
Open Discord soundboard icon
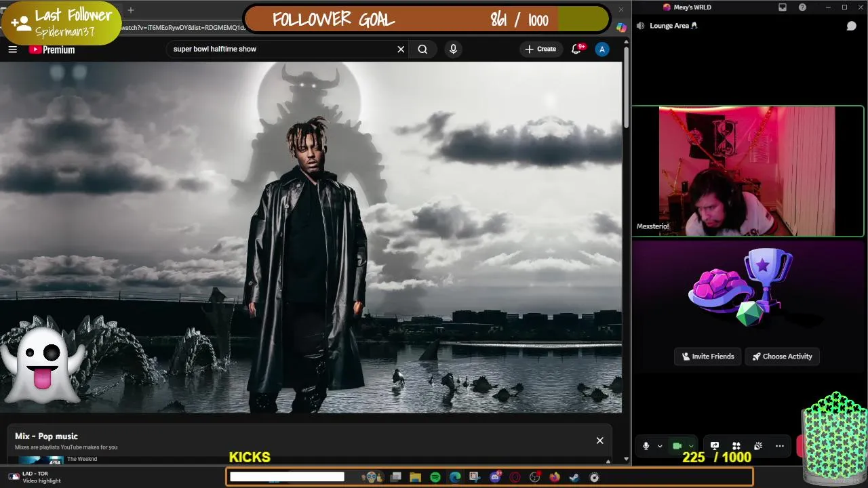coord(757,445)
